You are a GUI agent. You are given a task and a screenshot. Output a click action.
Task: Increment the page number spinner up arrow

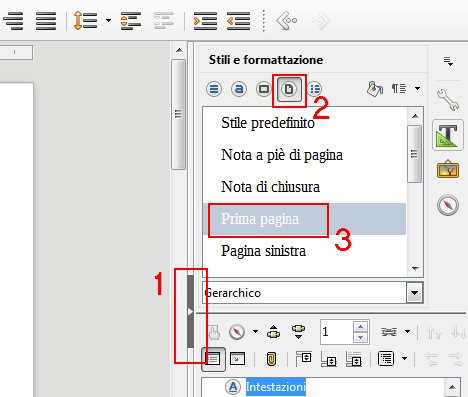point(360,326)
